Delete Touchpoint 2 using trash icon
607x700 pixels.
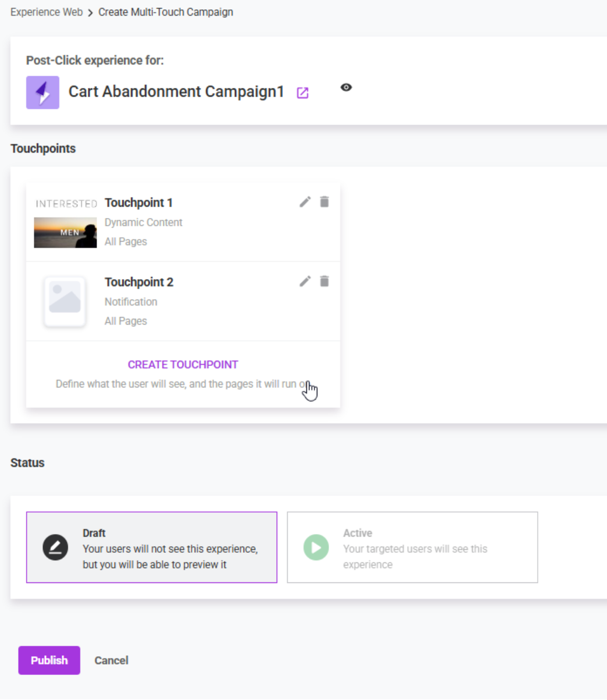click(x=324, y=282)
